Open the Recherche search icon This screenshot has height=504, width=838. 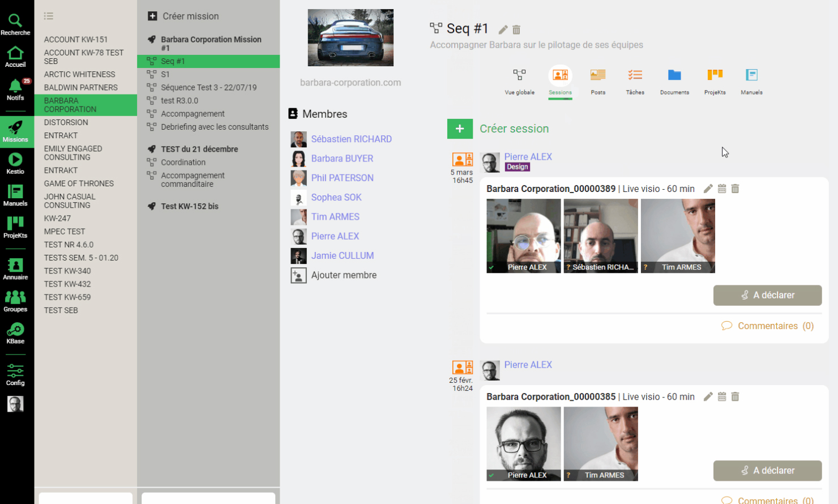coord(15,24)
